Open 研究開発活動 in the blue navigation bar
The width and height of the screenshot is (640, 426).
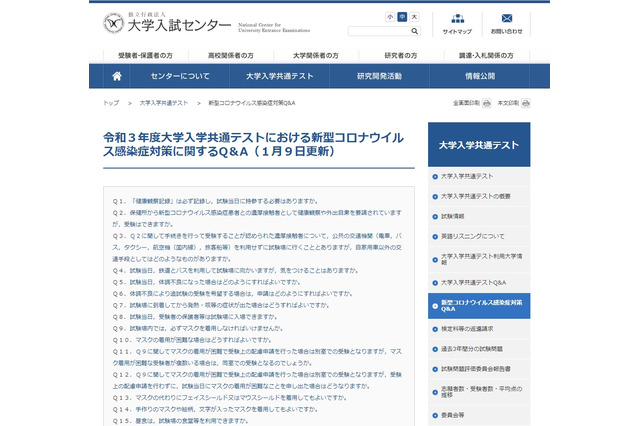click(379, 76)
